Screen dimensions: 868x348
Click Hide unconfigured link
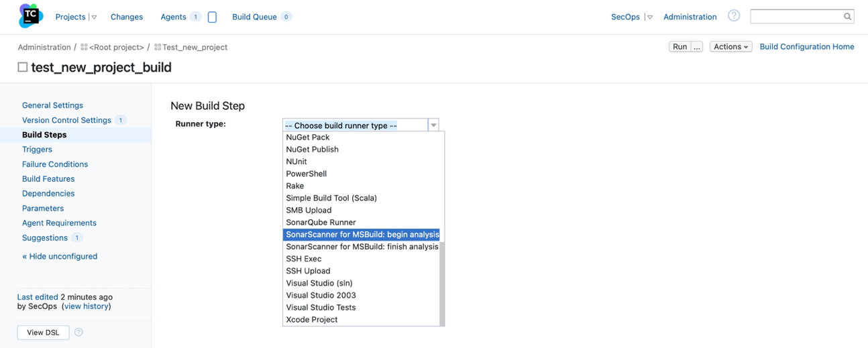coord(60,256)
